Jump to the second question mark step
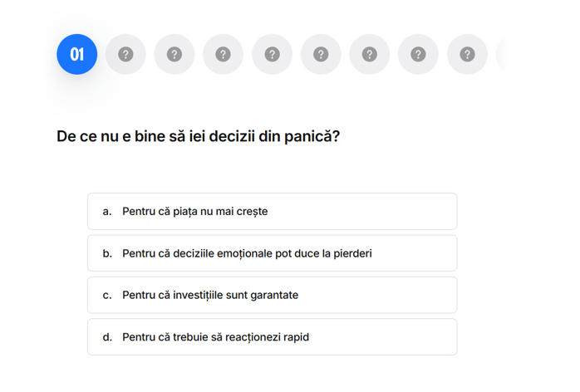The height and width of the screenshot is (392, 580). [174, 55]
